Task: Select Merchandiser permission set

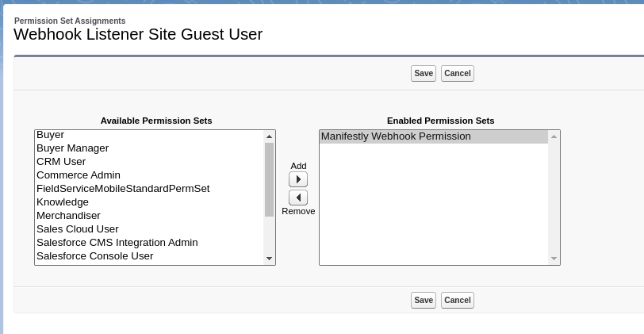Action: [x=68, y=216]
